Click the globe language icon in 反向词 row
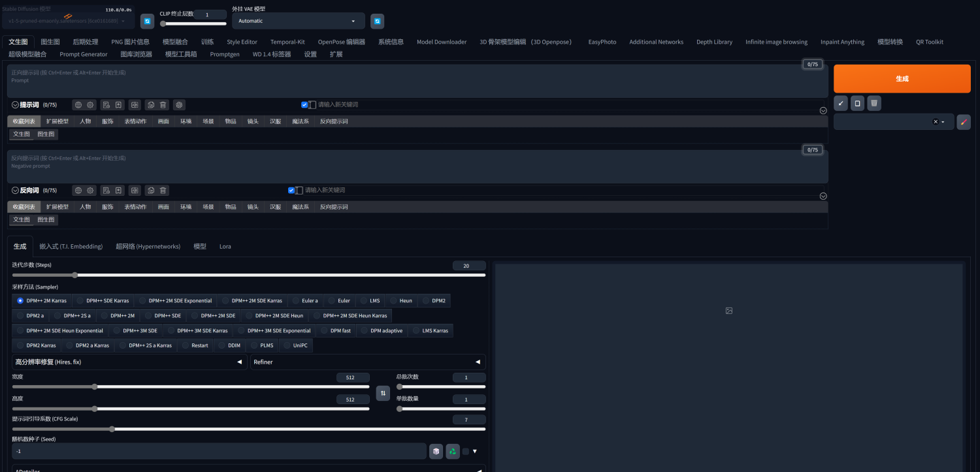Screen dimensions: 980x472 click(78, 191)
